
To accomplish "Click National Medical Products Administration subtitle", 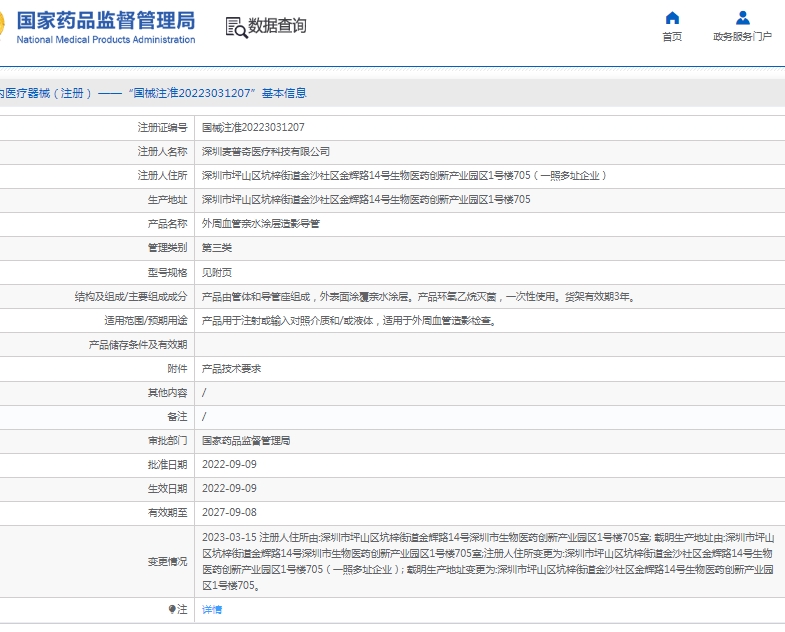I will pos(106,40).
